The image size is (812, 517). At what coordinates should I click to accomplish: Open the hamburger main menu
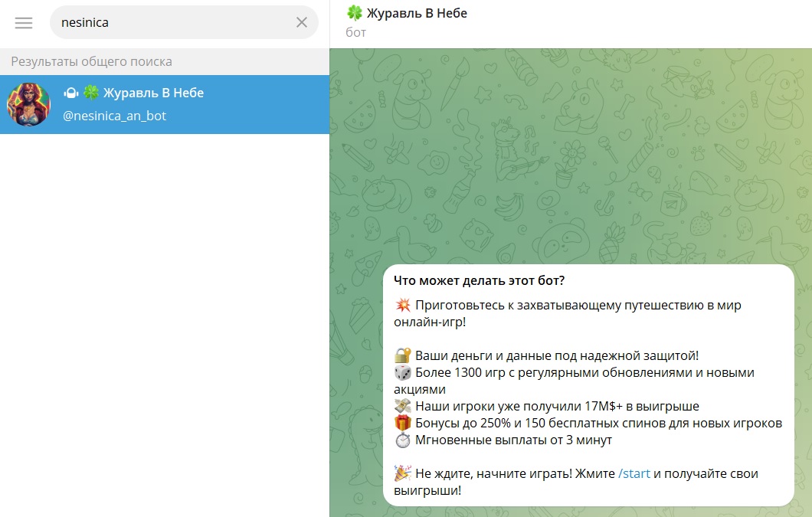click(x=23, y=23)
